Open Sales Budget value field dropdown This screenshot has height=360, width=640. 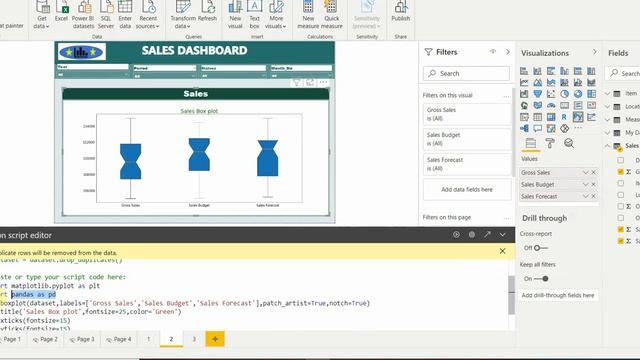pyautogui.click(x=586, y=184)
